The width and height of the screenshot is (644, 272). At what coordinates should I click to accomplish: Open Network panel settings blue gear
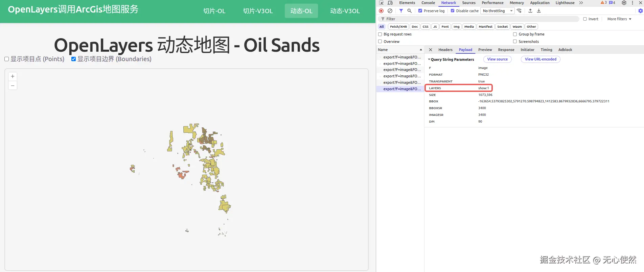pyautogui.click(x=640, y=11)
